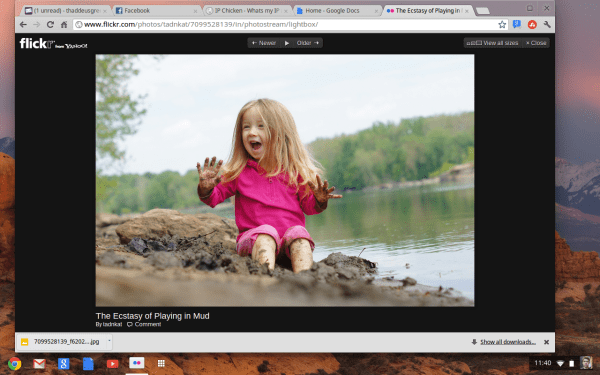Reload the Flickr page
Viewport: 600px width, 375px height.
click(50, 24)
